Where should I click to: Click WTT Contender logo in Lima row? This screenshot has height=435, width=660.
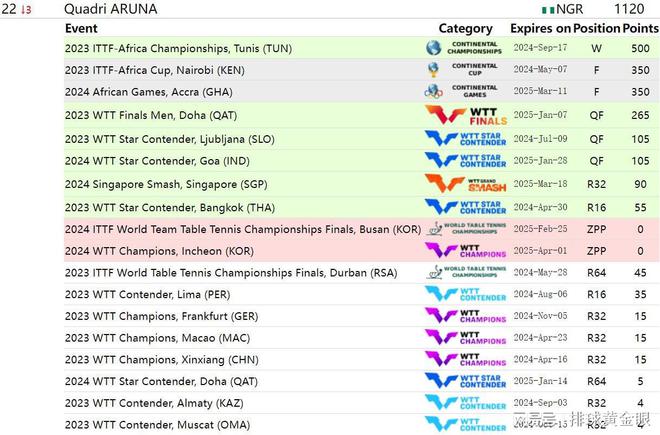pyautogui.click(x=465, y=294)
